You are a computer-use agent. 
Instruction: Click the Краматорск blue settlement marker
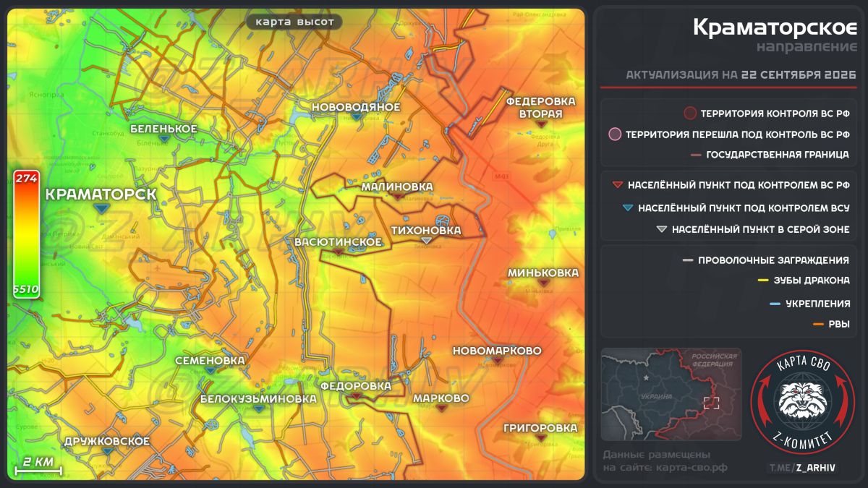click(x=102, y=207)
